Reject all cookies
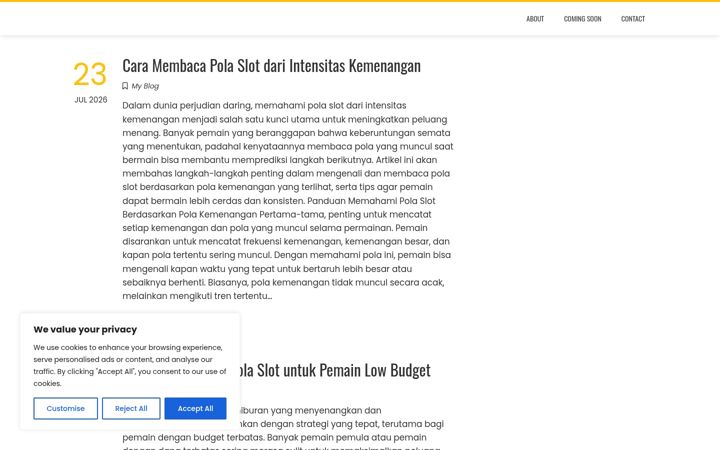720x450 pixels. point(131,408)
